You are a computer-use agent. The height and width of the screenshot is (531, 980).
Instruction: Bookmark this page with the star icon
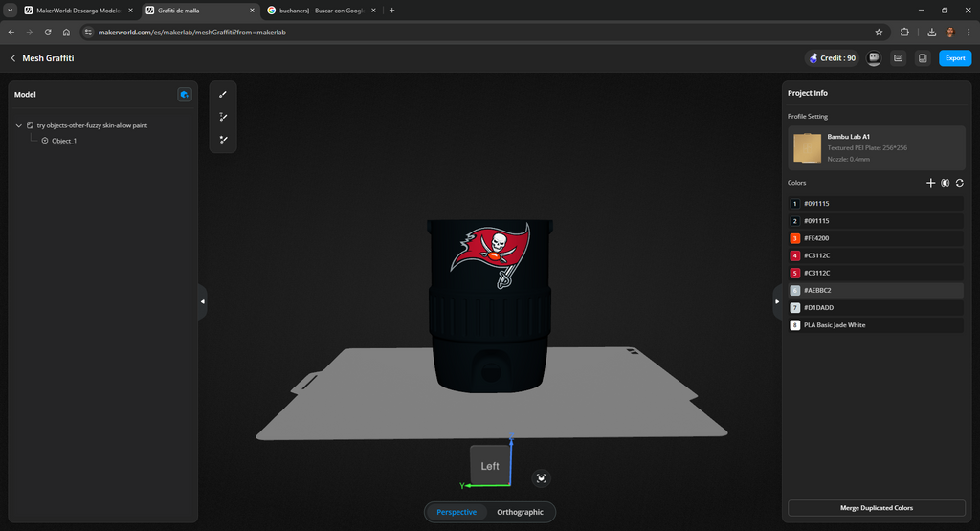[x=879, y=32]
